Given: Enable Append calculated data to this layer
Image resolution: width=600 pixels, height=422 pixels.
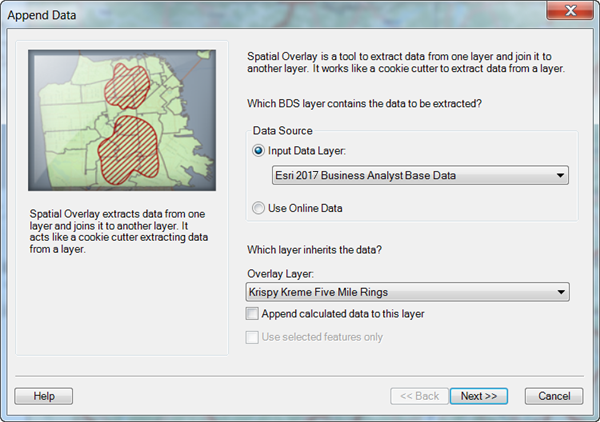Looking at the screenshot, I should pyautogui.click(x=252, y=314).
